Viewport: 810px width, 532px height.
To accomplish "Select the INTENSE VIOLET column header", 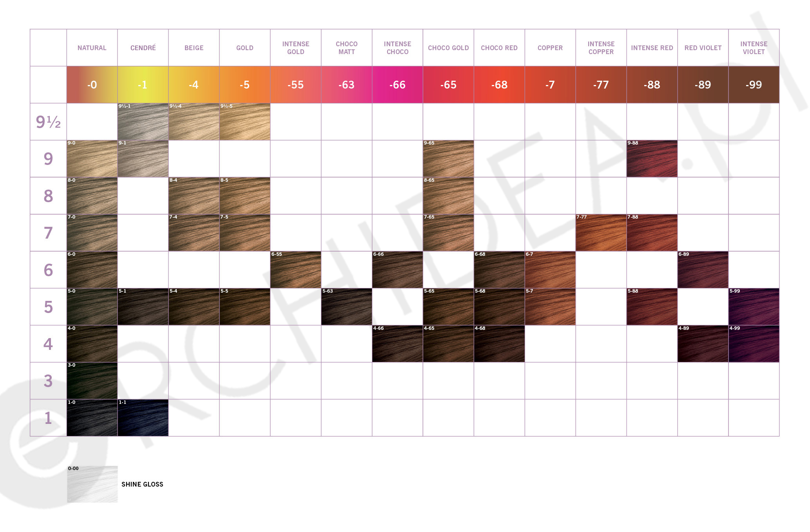I will 754,48.
